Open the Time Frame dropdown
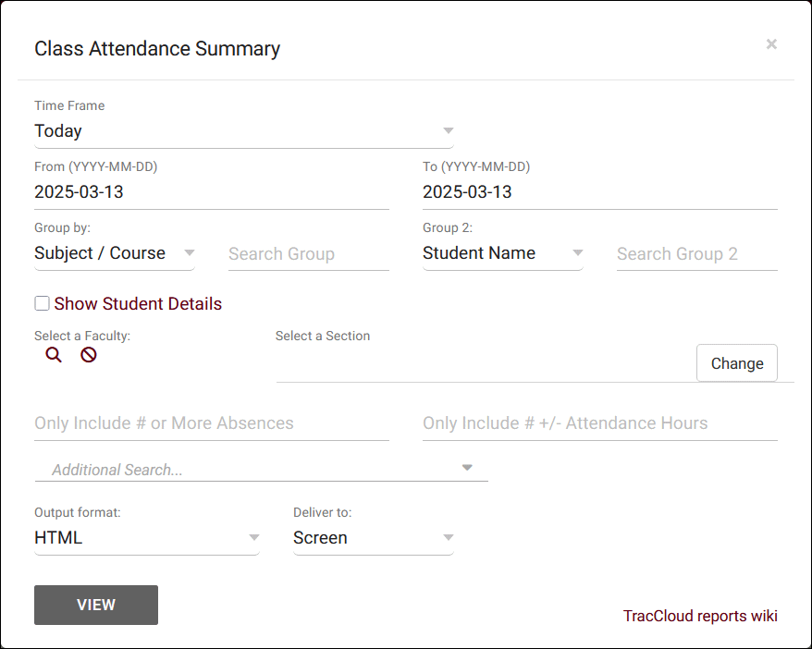Screen dimensions: 812x649 point(243,131)
